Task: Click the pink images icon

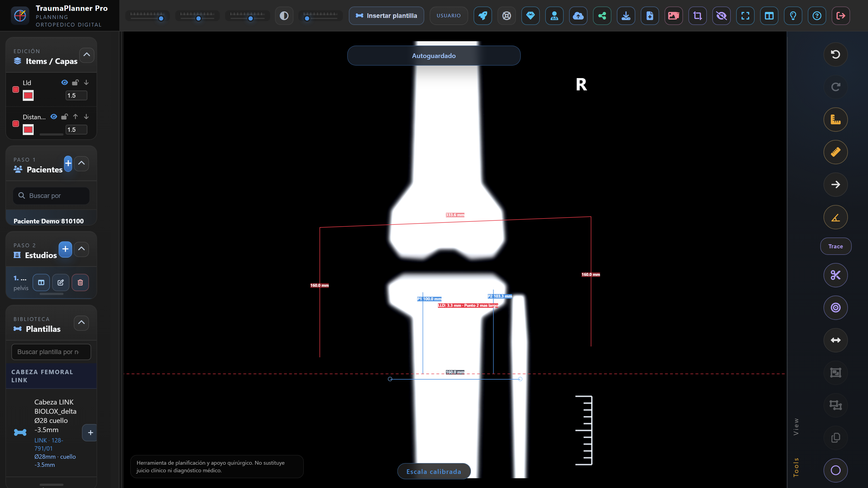Action: point(674,16)
